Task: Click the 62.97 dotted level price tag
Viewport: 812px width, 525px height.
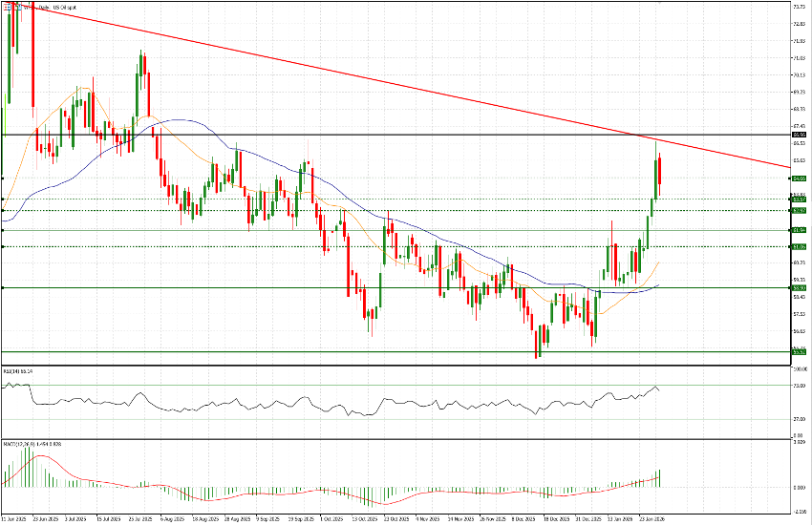Action: pyautogui.click(x=800, y=210)
